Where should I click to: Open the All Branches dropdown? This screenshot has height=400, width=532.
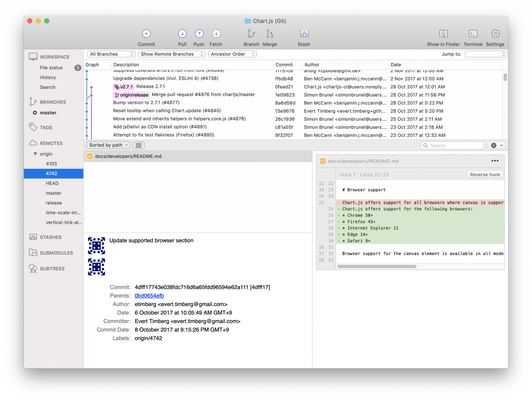coord(111,54)
